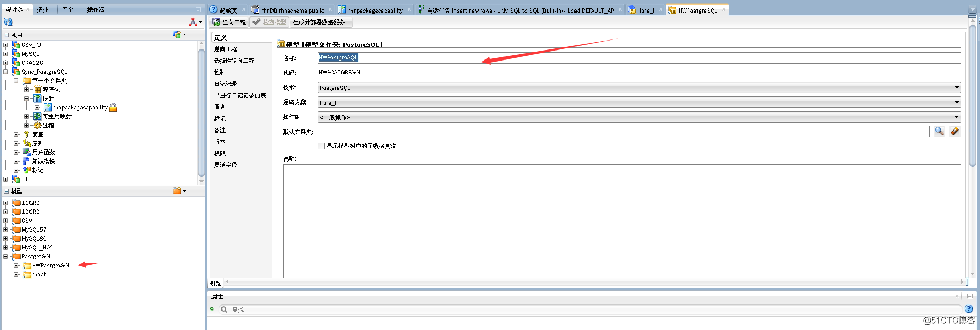
Task: Click the ORA12C project icon
Action: tap(16, 63)
